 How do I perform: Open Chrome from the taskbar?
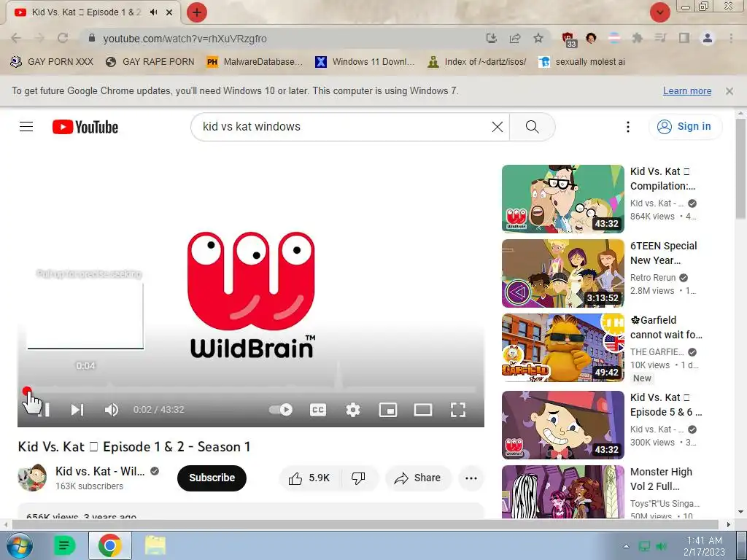109,545
